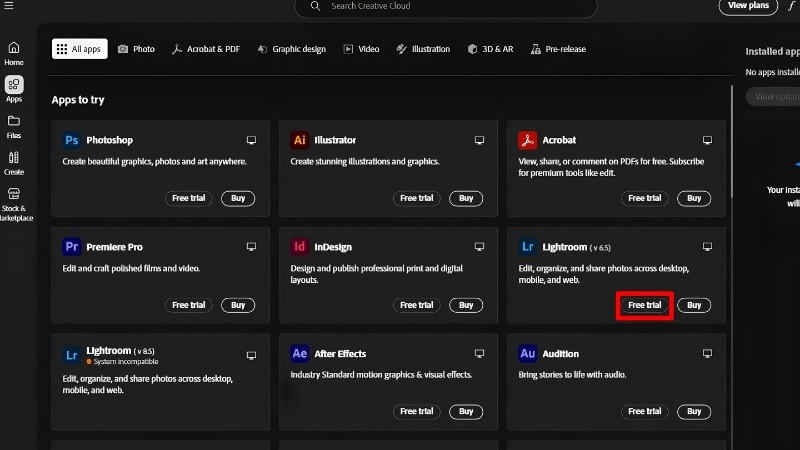The width and height of the screenshot is (800, 450).
Task: Buy Photoshop
Action: [238, 198]
